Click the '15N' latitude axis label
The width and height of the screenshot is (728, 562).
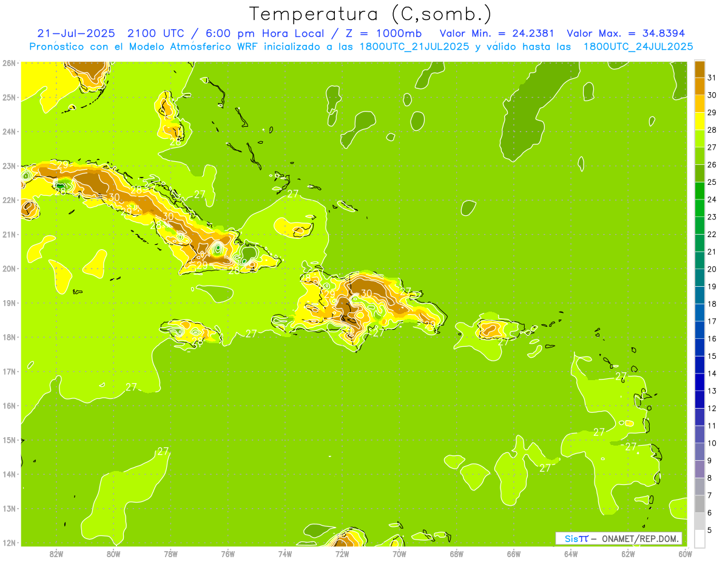click(9, 440)
